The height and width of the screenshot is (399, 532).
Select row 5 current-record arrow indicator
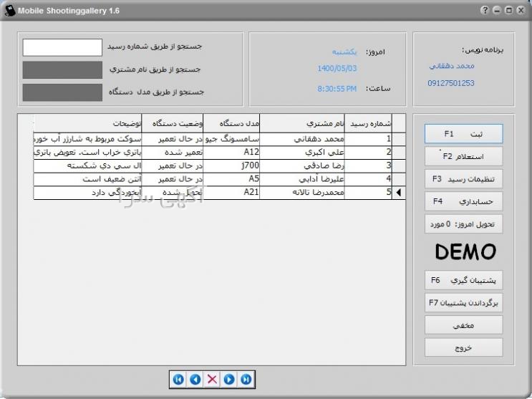(x=399, y=193)
